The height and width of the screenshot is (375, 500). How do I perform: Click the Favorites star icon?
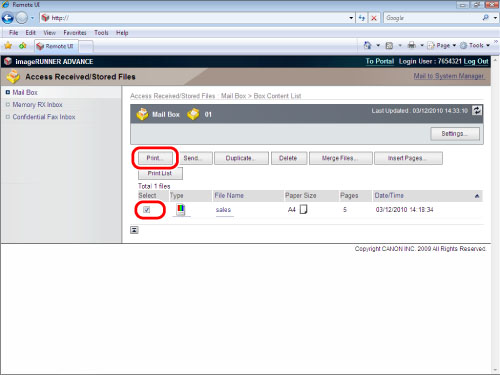8,46
